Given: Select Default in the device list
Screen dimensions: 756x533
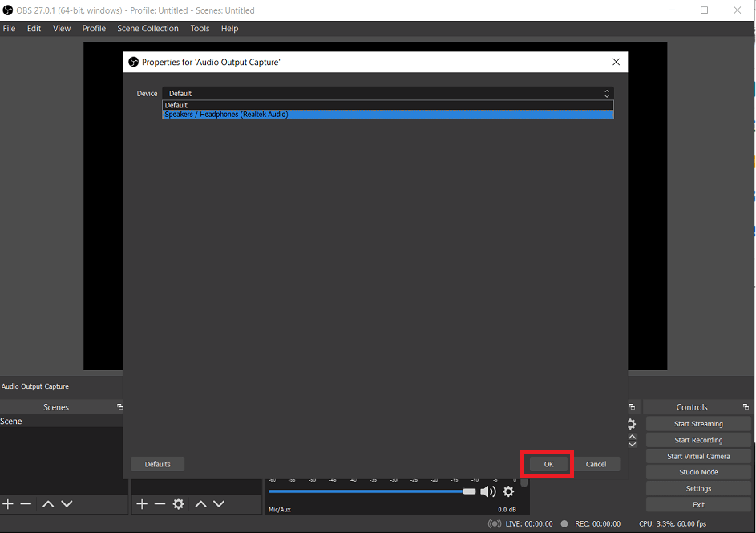Looking at the screenshot, I should [388, 105].
